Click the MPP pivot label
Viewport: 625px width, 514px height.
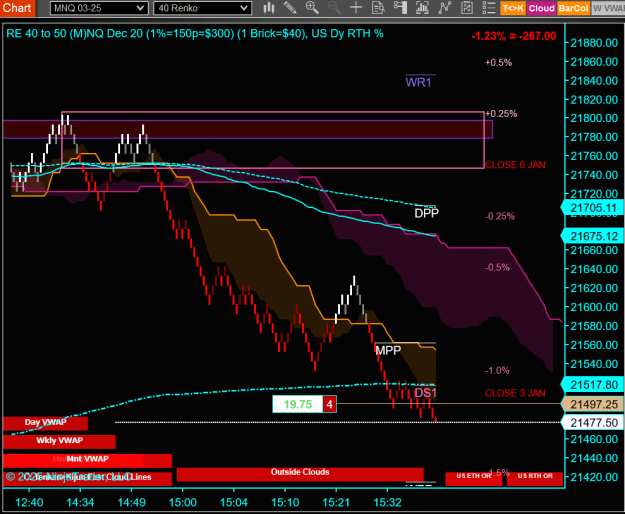388,350
